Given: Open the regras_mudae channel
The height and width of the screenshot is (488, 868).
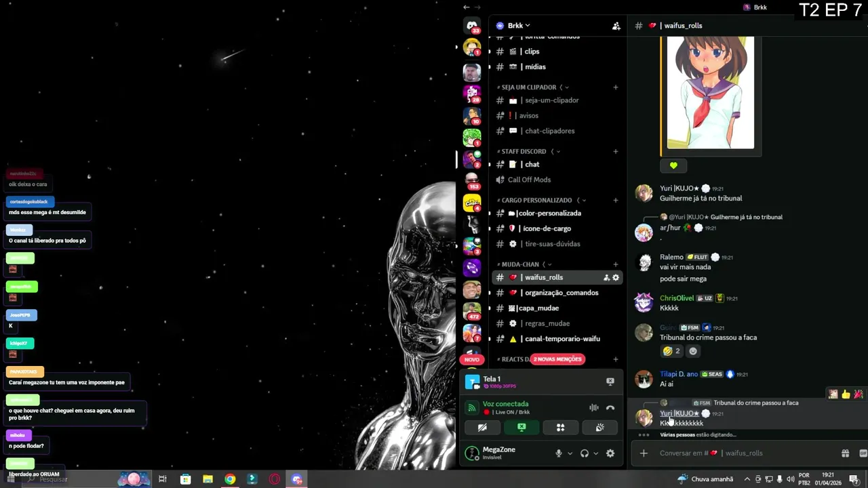Looking at the screenshot, I should [557, 324].
